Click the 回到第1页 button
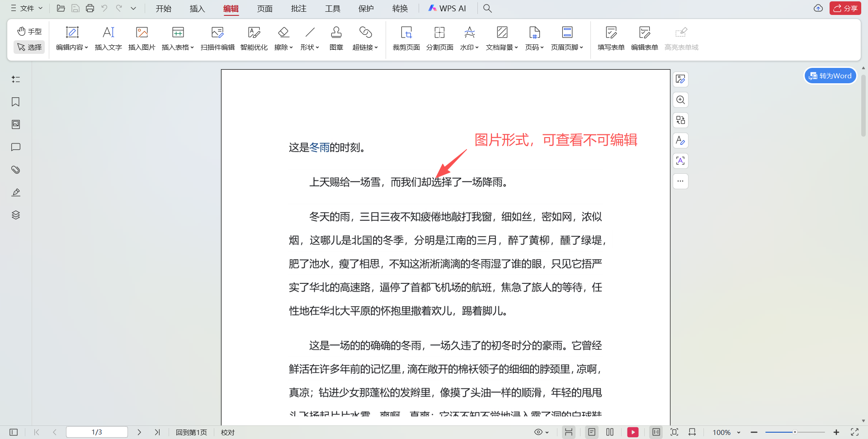The width and height of the screenshot is (868, 439). (x=191, y=432)
